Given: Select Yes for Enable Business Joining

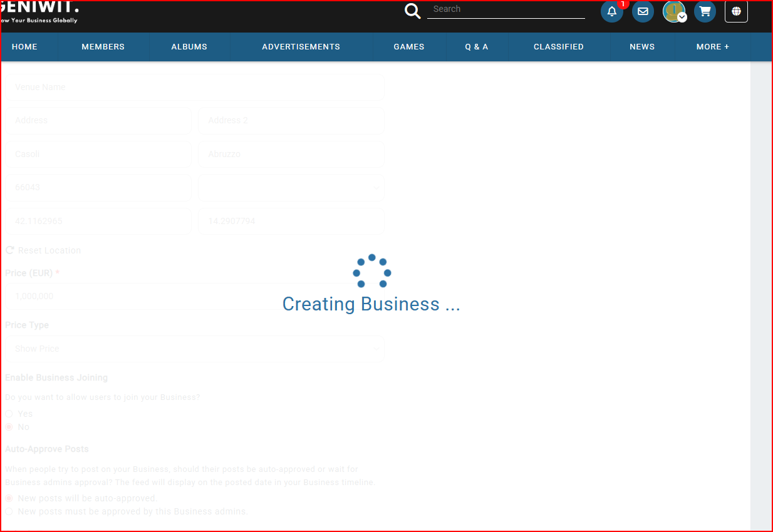Looking at the screenshot, I should tap(9, 414).
